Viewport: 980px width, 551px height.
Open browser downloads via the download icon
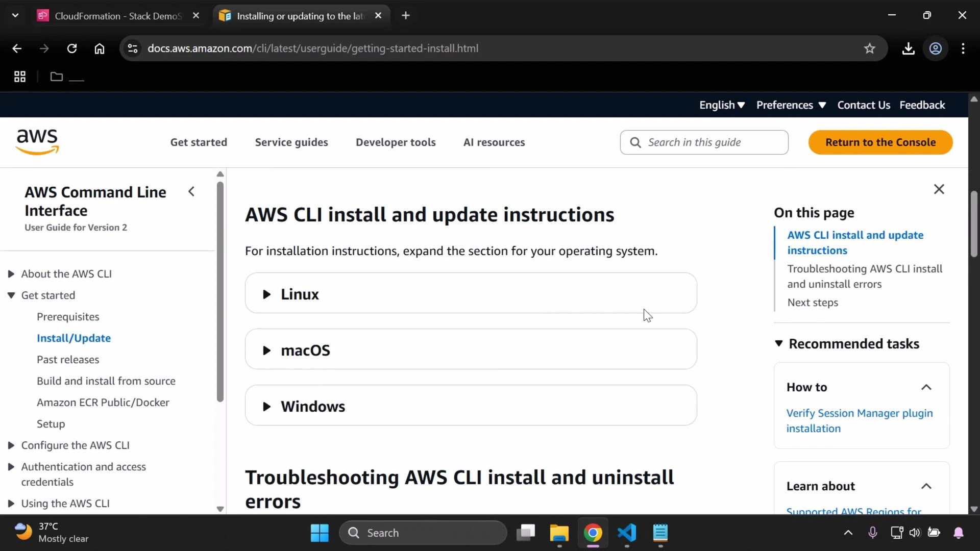click(x=909, y=48)
